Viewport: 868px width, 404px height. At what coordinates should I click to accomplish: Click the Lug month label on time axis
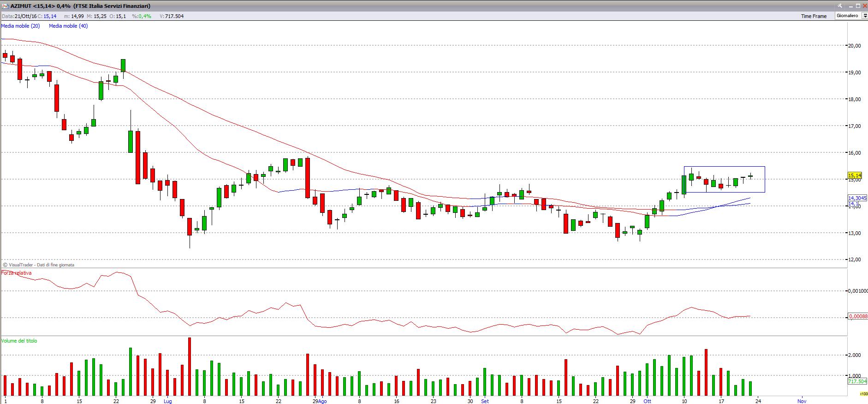[167, 401]
